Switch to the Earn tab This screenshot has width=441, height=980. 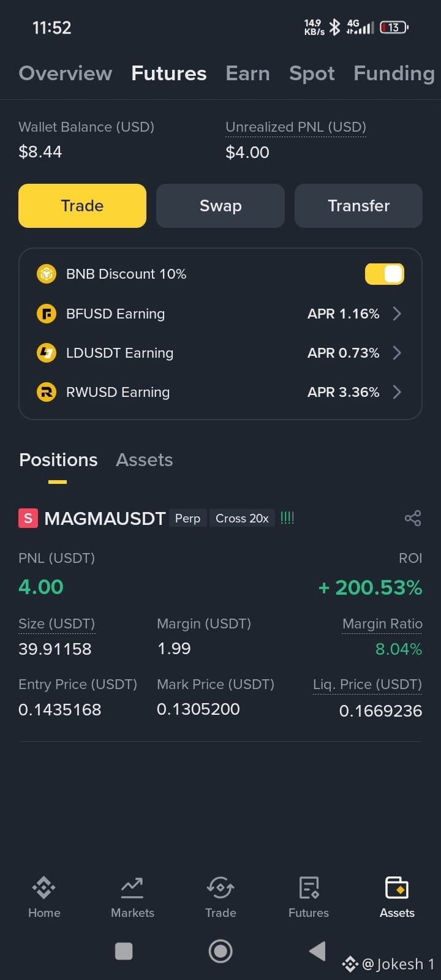[247, 73]
